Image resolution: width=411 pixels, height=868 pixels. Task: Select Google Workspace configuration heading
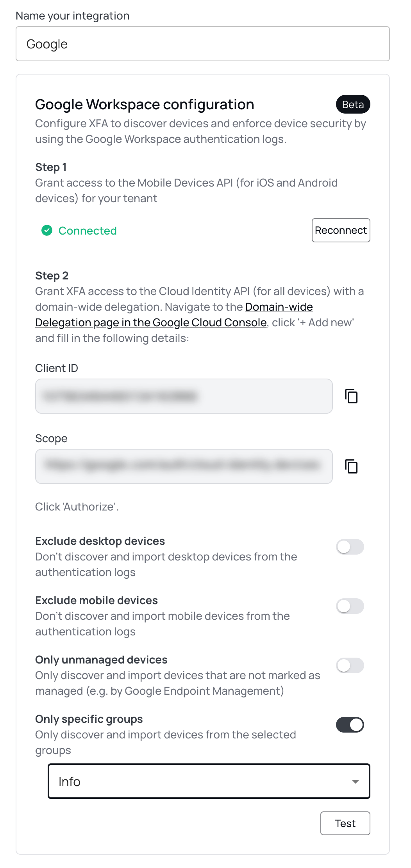pos(145,105)
